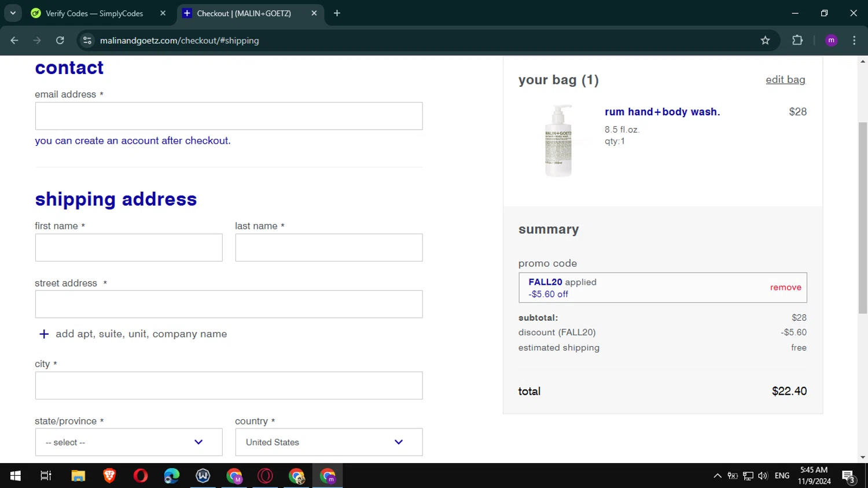This screenshot has width=868, height=488.
Task: Open the Chrome profile avatar menu
Action: [832, 41]
